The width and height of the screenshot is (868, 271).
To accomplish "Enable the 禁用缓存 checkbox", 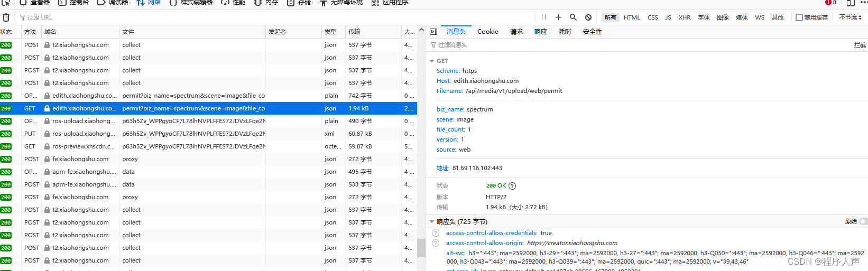I will coord(799,17).
